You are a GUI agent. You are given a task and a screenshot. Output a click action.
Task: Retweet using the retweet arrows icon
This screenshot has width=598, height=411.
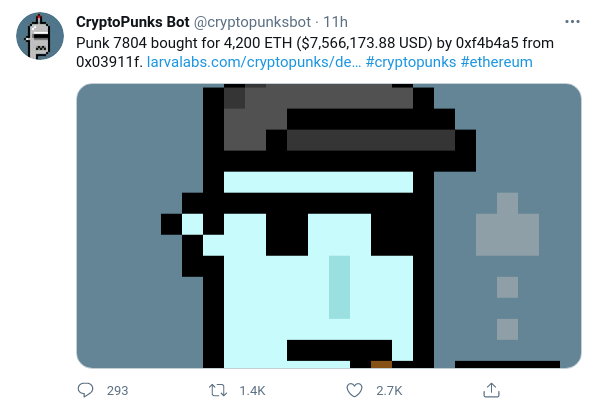(218, 390)
